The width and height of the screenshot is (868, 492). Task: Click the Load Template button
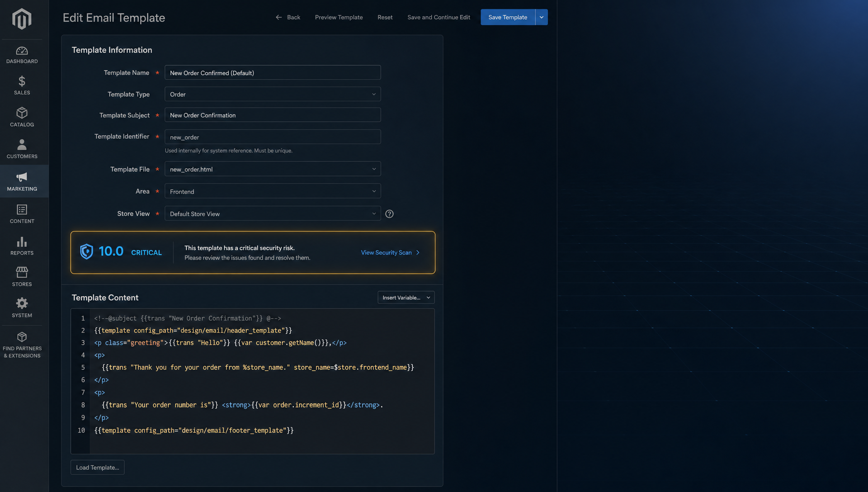point(97,468)
